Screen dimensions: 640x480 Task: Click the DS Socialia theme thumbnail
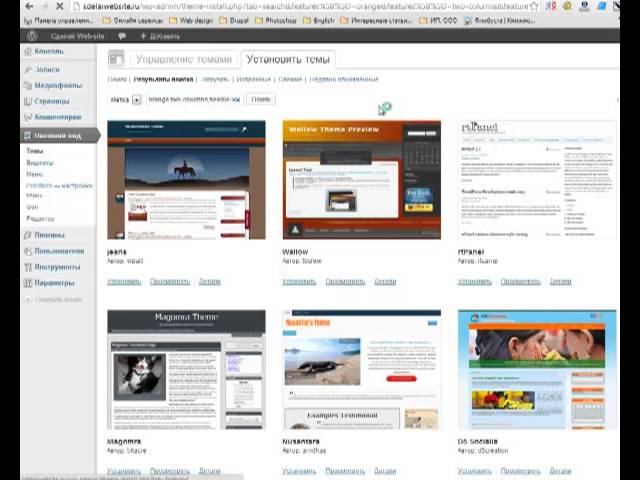[x=537, y=369]
